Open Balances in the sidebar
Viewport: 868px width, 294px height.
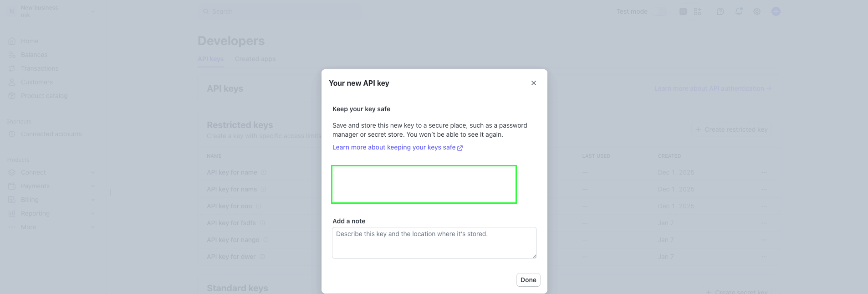click(34, 55)
